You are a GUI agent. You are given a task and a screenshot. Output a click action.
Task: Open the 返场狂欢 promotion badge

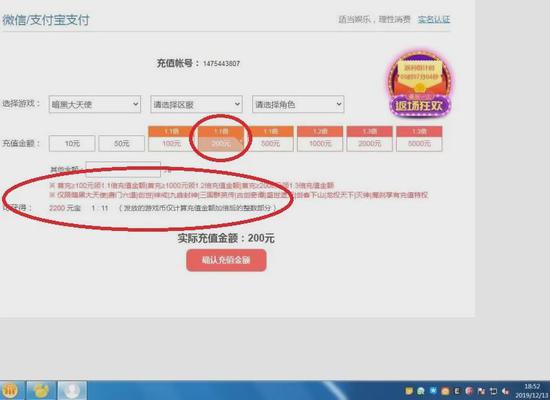coord(420,84)
